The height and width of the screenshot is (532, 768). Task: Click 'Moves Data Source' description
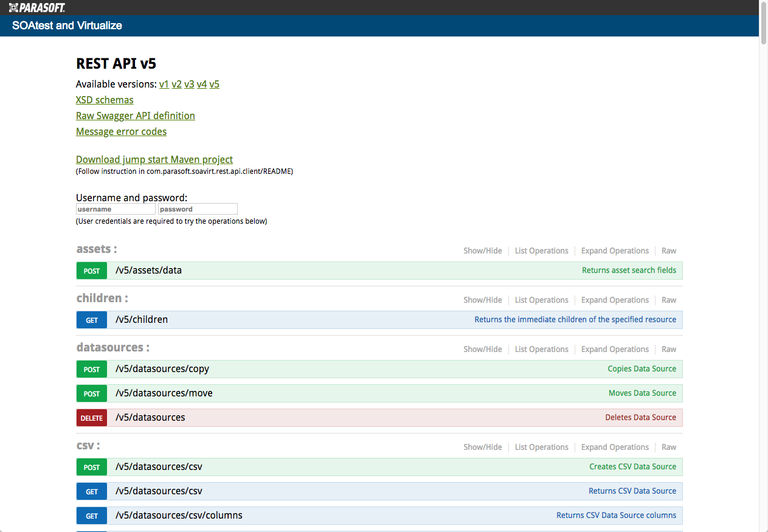pos(642,393)
